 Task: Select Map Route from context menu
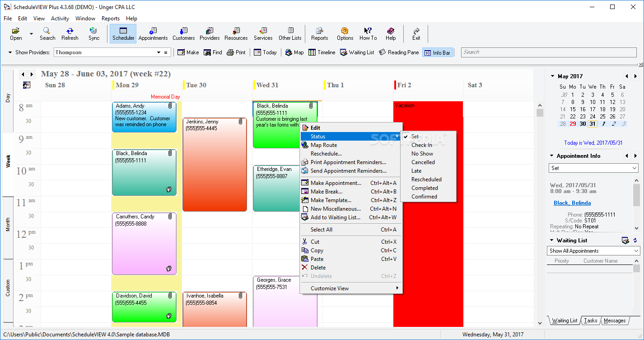pos(351,145)
